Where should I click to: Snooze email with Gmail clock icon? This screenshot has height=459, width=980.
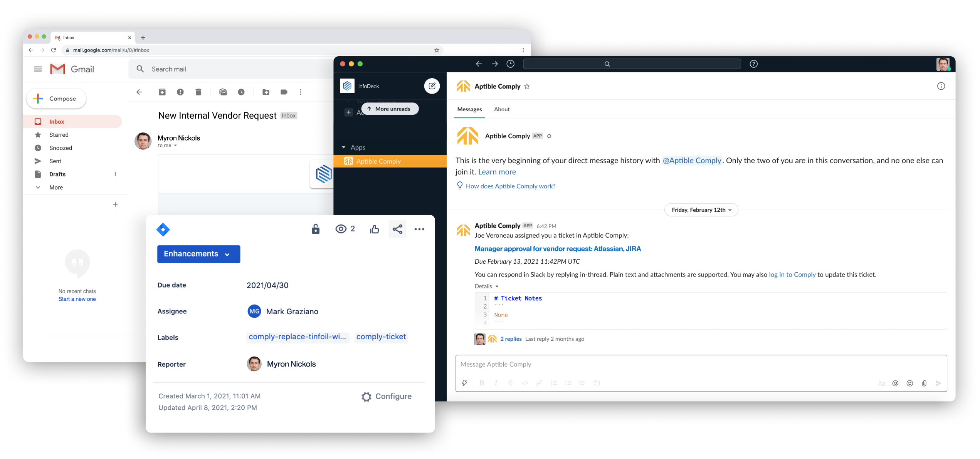[241, 92]
